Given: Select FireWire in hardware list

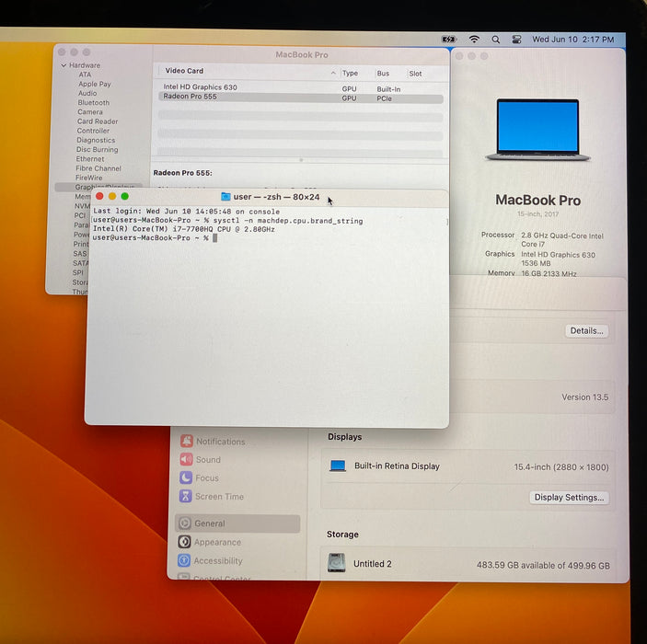Looking at the screenshot, I should [x=88, y=178].
